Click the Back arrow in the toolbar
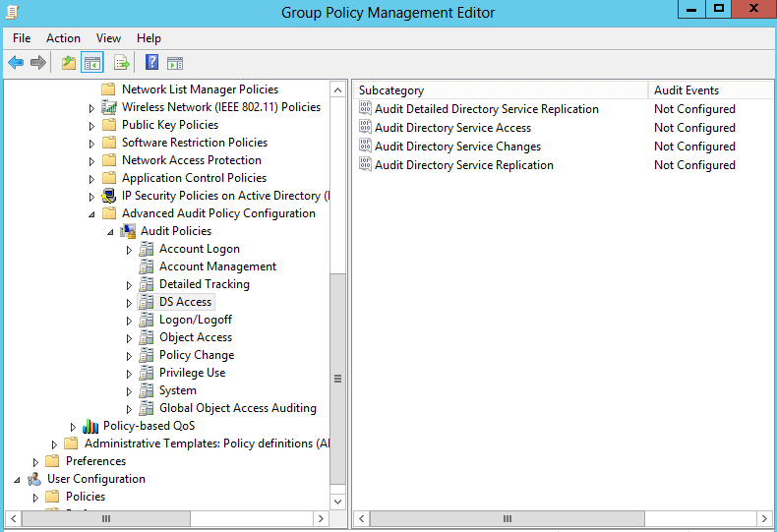Viewport: 777px width, 532px height. click(x=16, y=63)
